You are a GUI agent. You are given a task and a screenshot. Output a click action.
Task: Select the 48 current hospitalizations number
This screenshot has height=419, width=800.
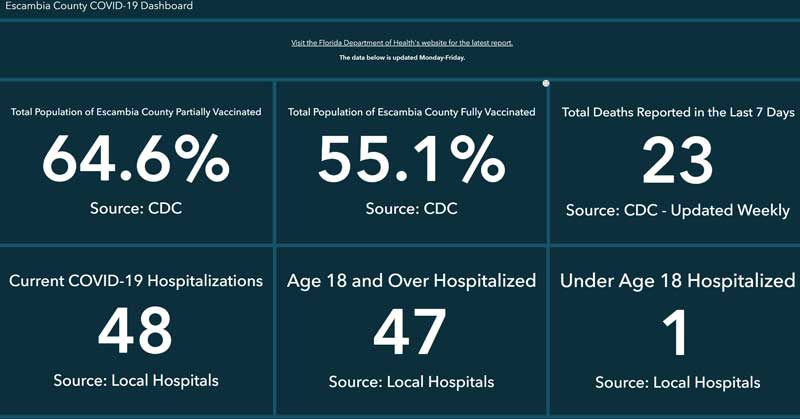pyautogui.click(x=136, y=330)
